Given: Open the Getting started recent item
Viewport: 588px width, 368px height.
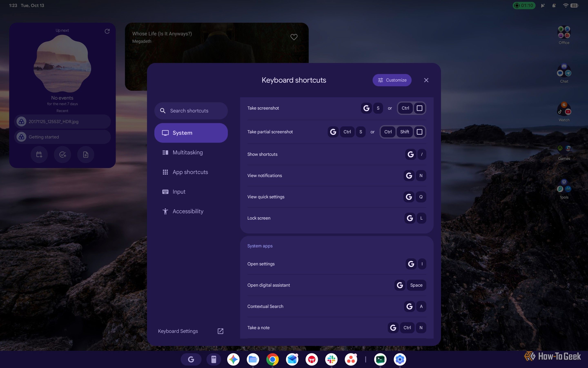Looking at the screenshot, I should pos(62,137).
